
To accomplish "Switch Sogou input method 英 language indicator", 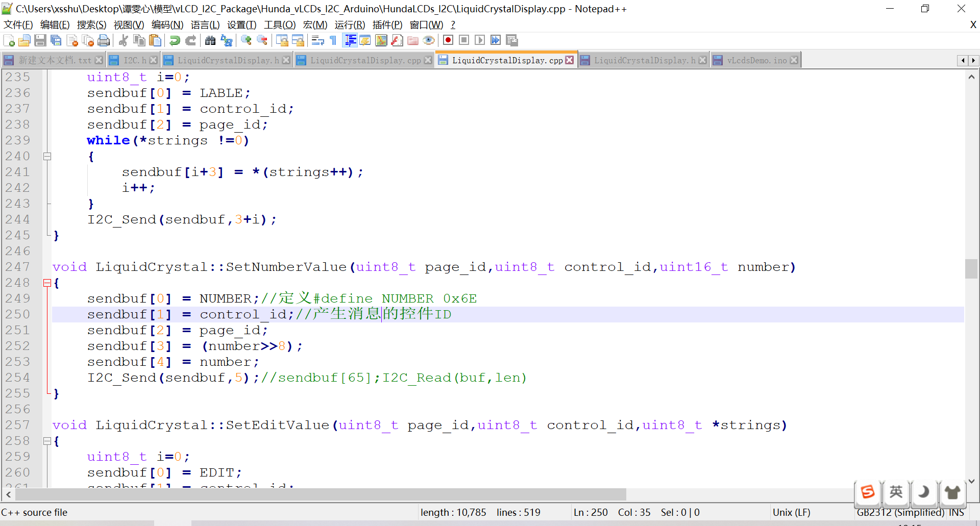I will (896, 492).
